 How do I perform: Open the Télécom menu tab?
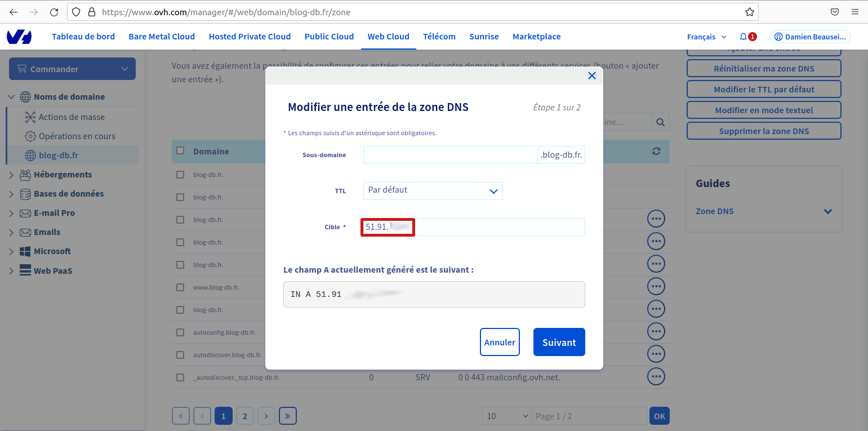(x=439, y=37)
